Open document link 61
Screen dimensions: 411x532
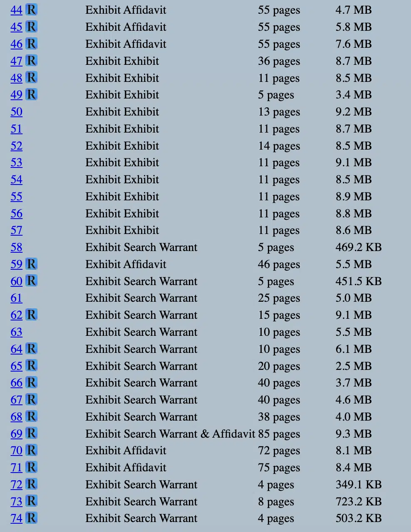(17, 298)
